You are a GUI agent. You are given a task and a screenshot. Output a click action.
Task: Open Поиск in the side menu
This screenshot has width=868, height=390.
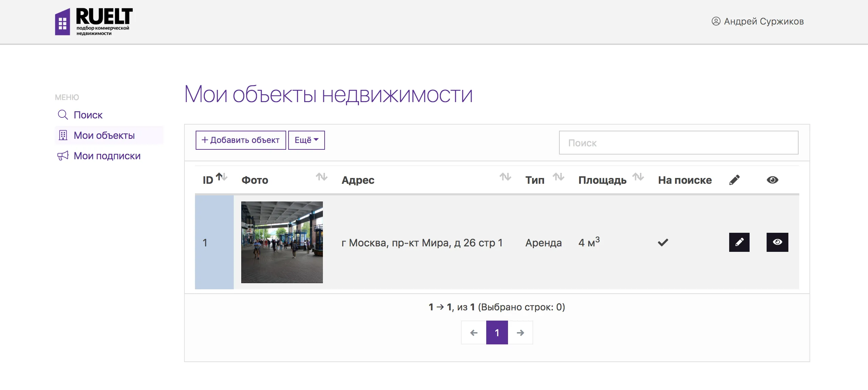[88, 115]
